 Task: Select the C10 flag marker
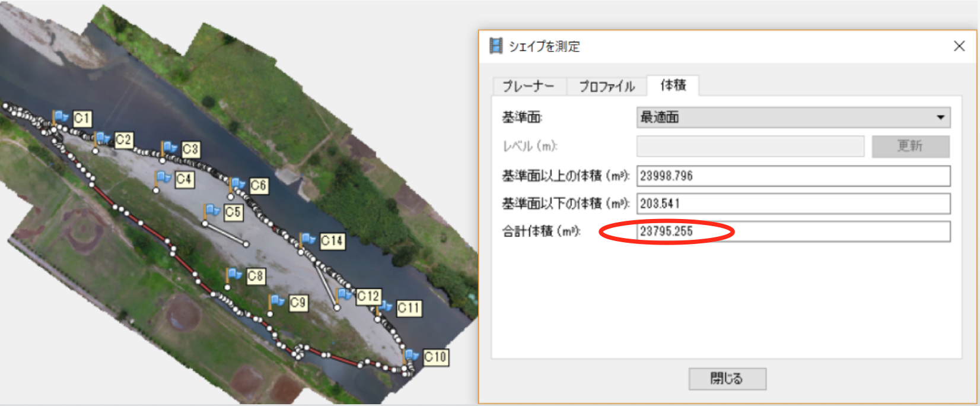pos(411,356)
